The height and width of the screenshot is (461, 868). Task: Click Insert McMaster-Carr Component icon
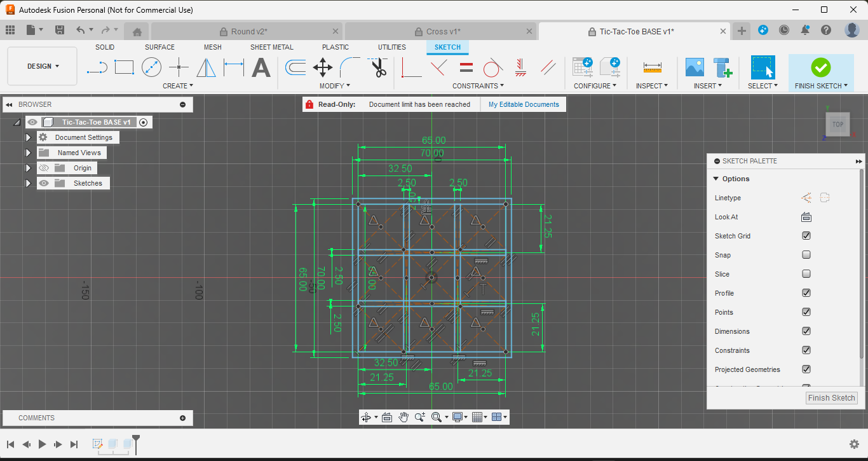[722, 67]
